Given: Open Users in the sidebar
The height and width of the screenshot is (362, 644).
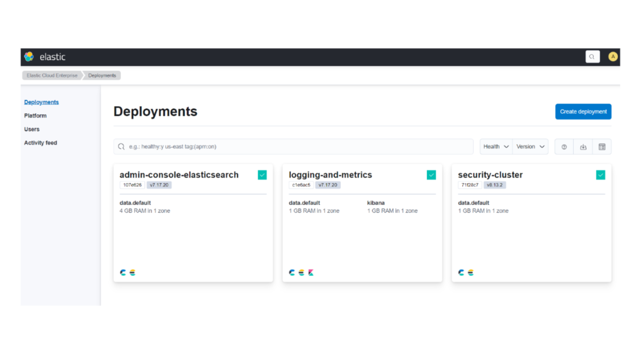Looking at the screenshot, I should 32,129.
